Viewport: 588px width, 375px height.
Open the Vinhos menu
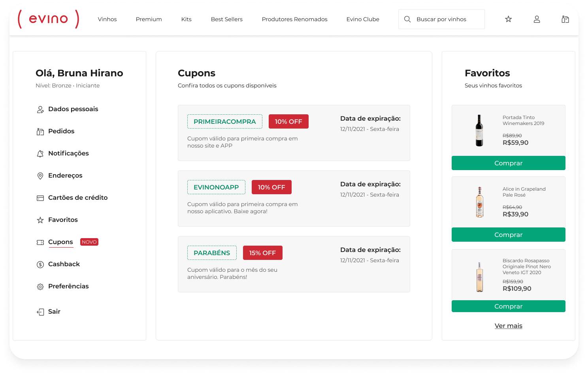pos(107,19)
